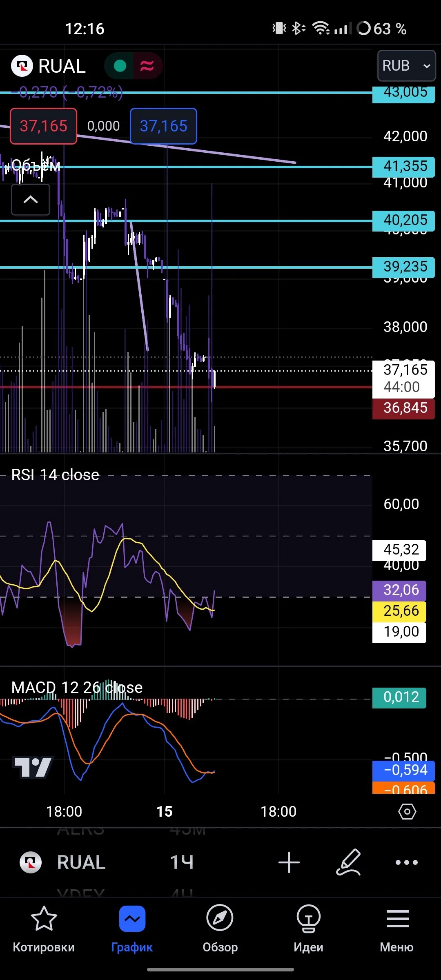Tap the blue MACD value −0,594 label

point(403,770)
